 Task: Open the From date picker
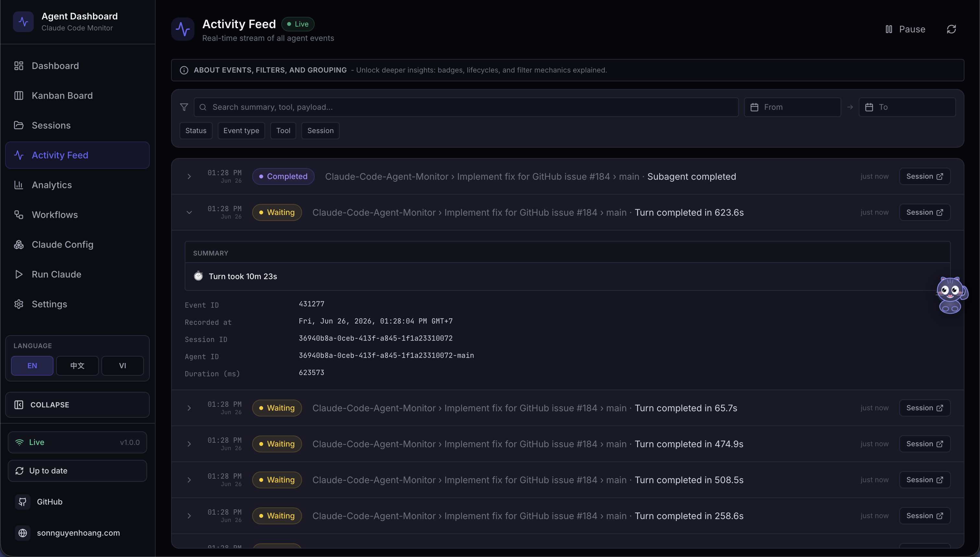792,107
